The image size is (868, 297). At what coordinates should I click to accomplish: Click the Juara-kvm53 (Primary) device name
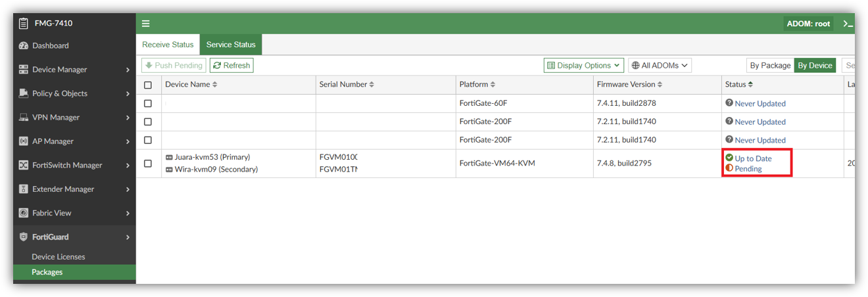212,158
